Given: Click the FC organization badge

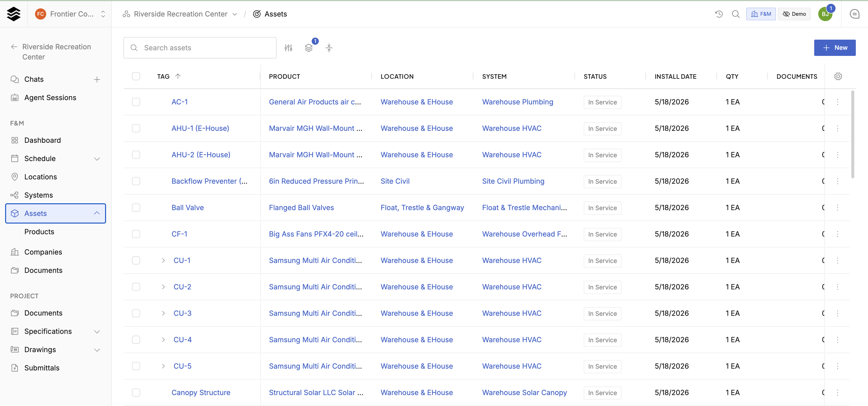Looking at the screenshot, I should (40, 14).
